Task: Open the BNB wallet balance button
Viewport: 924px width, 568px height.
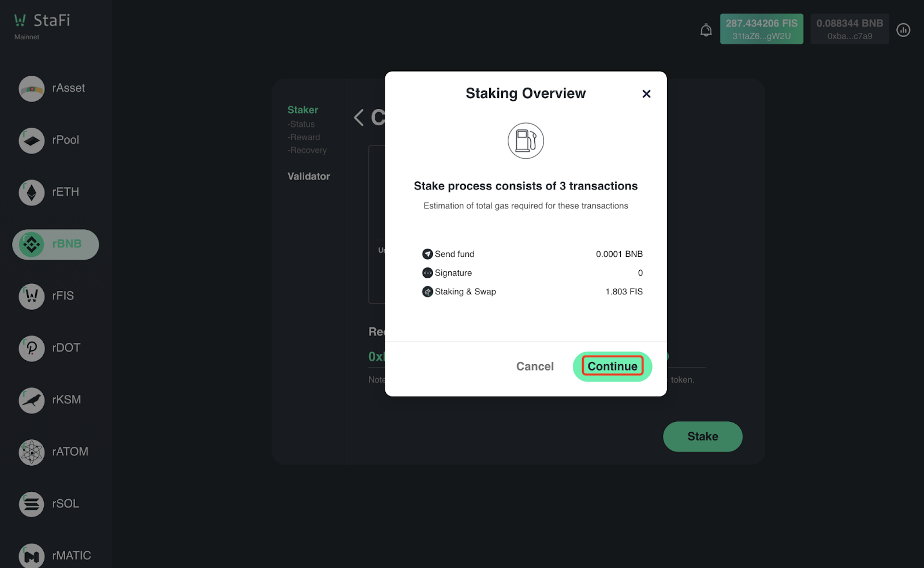Action: click(850, 29)
